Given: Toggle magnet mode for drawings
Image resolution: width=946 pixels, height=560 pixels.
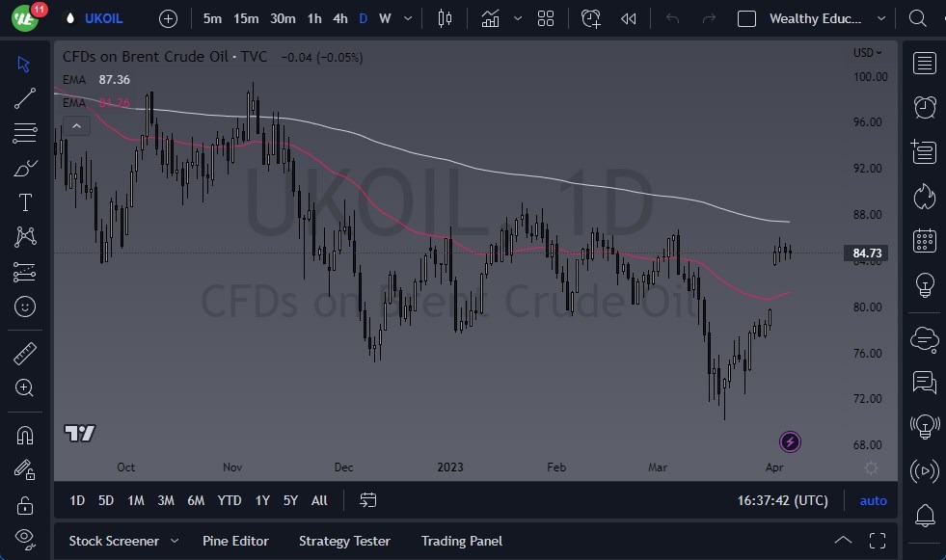Looking at the screenshot, I should coord(25,435).
